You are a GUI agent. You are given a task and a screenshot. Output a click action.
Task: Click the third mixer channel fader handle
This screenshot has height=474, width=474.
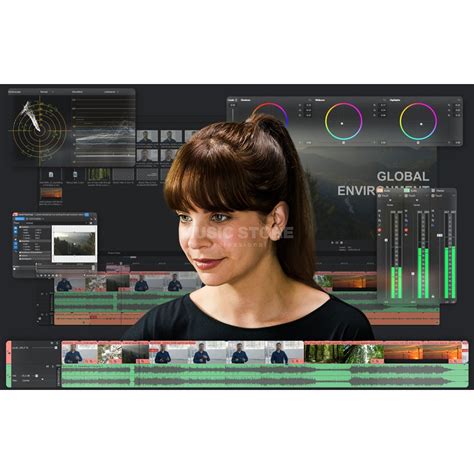[440, 235]
